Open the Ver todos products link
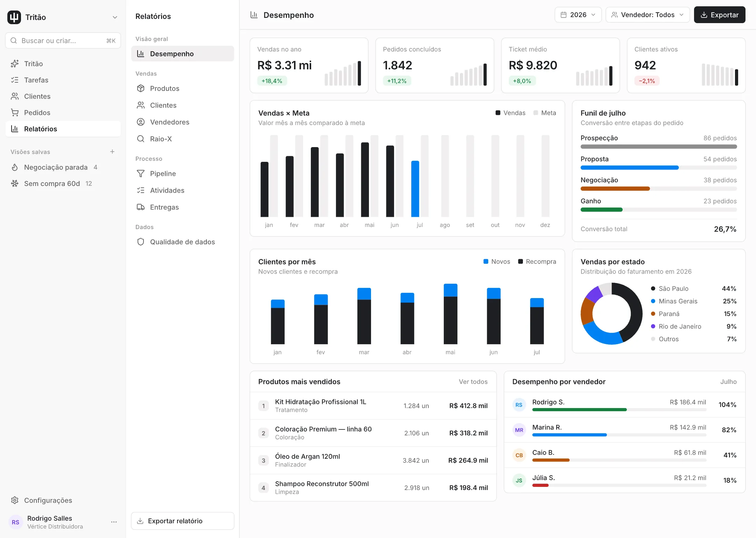The image size is (756, 538). [473, 381]
